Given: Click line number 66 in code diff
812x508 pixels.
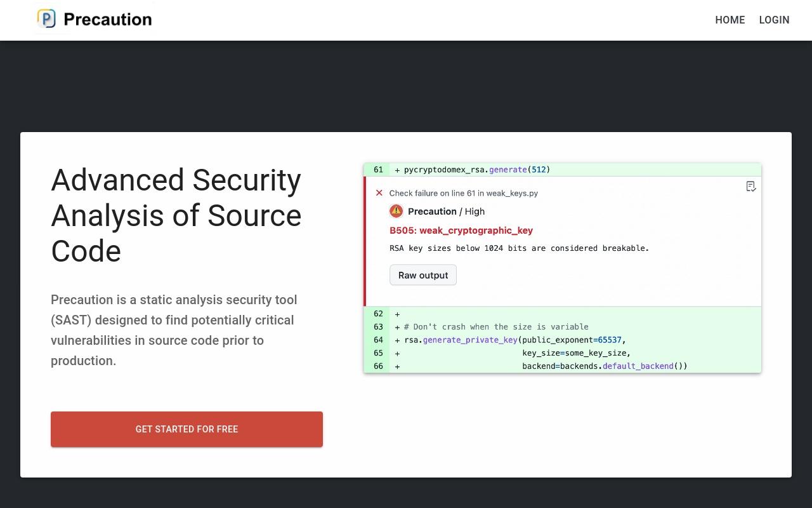Looking at the screenshot, I should pyautogui.click(x=378, y=366).
